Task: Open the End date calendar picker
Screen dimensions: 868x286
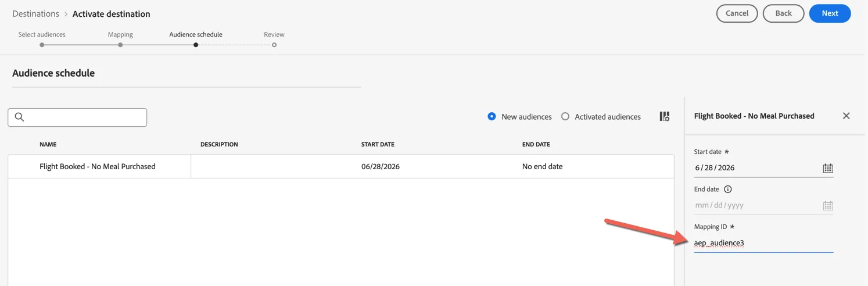Action: pos(828,205)
